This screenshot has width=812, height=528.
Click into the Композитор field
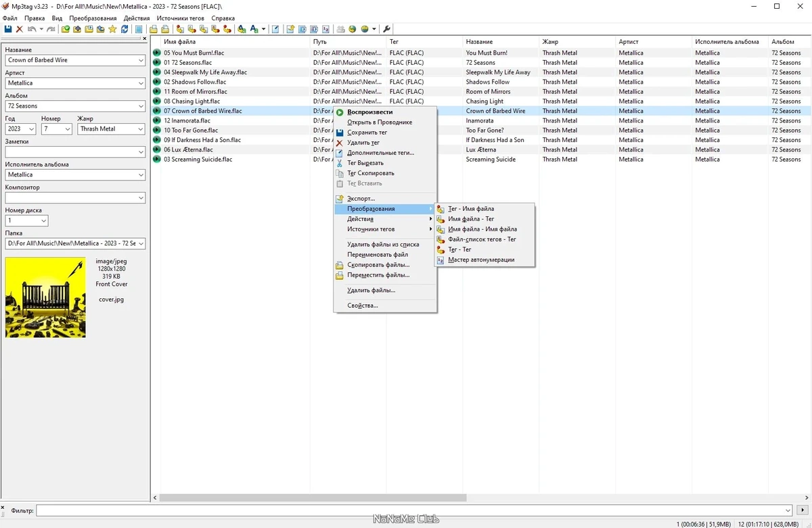coord(75,197)
